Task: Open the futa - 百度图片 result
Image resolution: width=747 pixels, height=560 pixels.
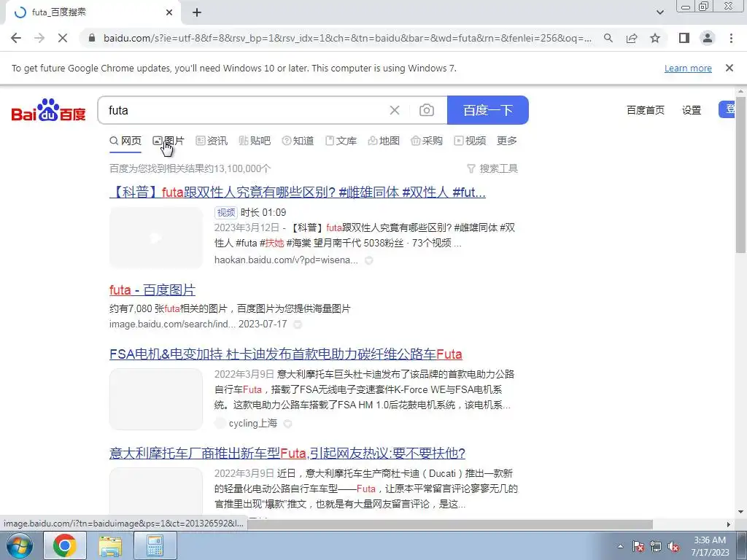Action: coord(152,290)
